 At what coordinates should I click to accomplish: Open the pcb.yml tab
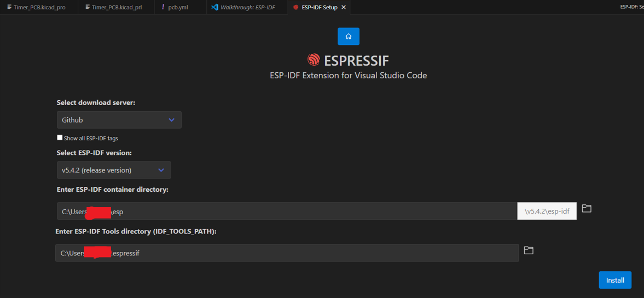tap(181, 8)
